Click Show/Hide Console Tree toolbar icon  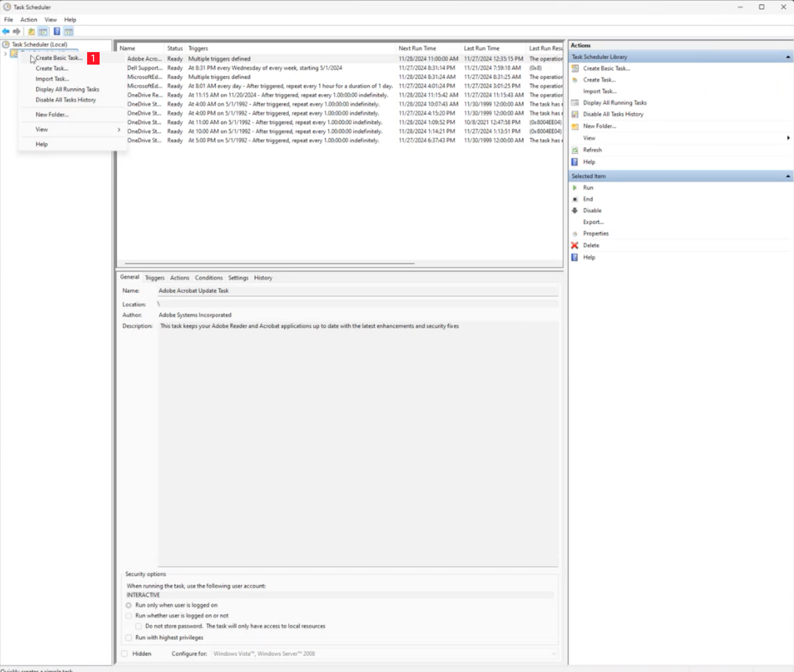43,31
